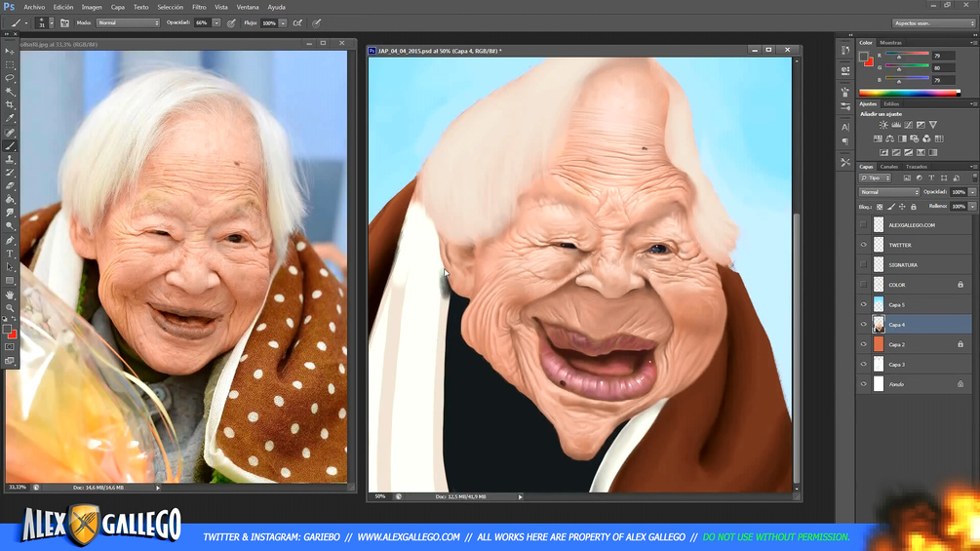Add a Levels adjustment

[x=895, y=125]
